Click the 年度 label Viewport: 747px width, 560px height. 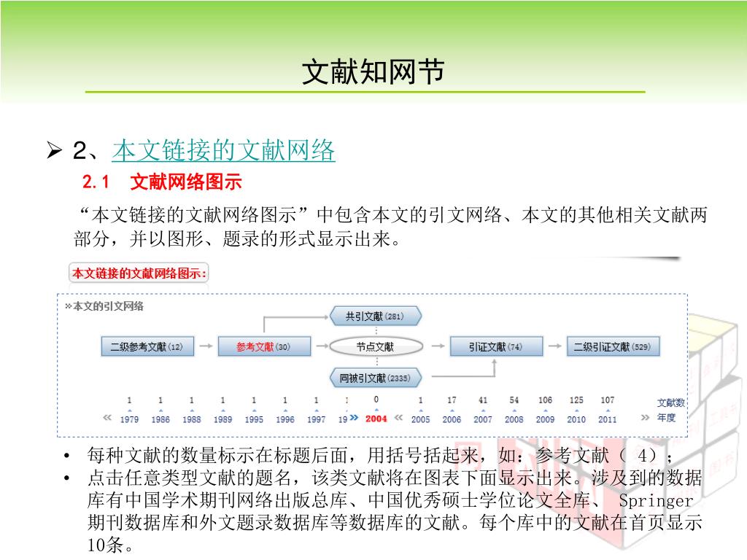tap(667, 418)
